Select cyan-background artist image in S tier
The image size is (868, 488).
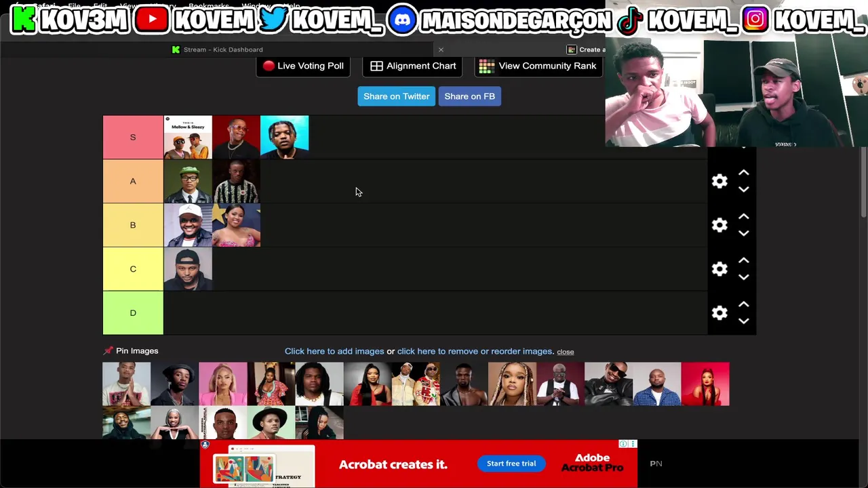284,137
